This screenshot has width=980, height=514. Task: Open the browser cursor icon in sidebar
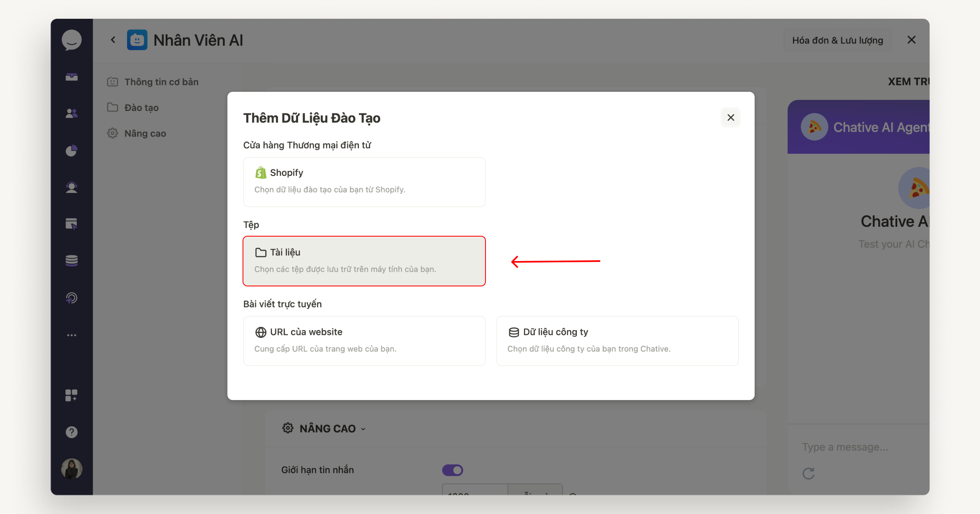(71, 224)
